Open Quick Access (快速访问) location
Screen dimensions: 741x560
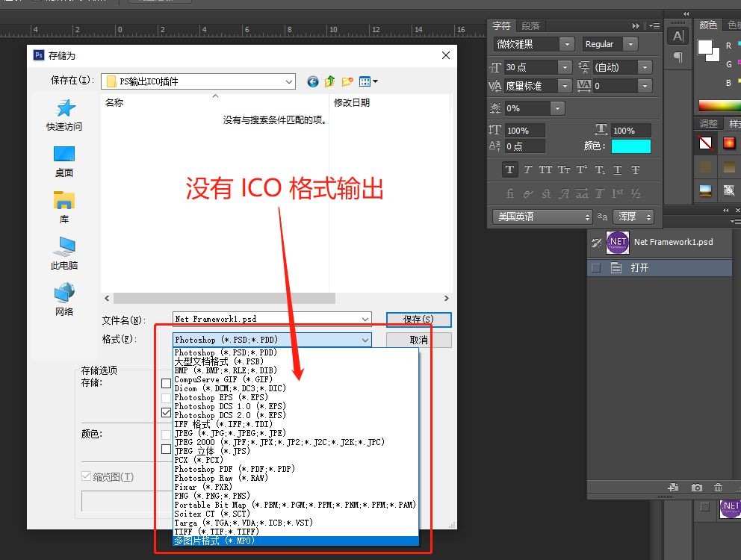click(x=64, y=115)
